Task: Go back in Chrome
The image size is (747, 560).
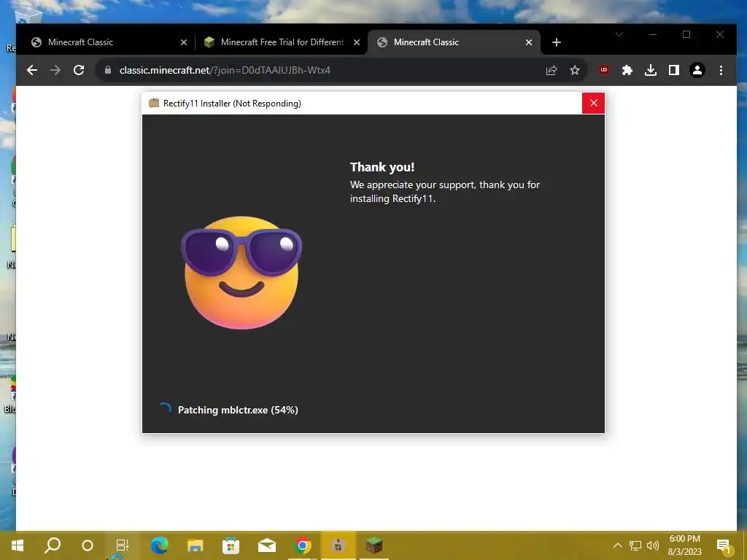Action: 32,71
